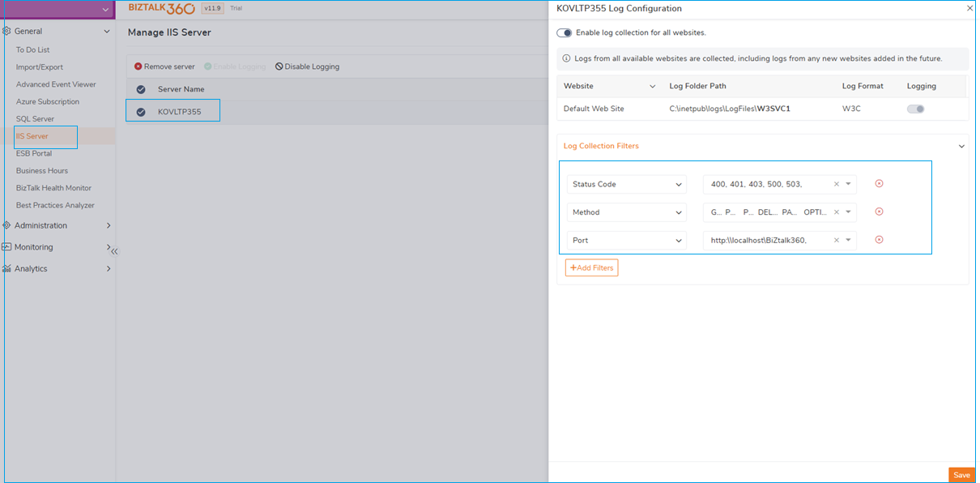The height and width of the screenshot is (483, 980).
Task: Click Remove server label
Action: pyautogui.click(x=169, y=66)
